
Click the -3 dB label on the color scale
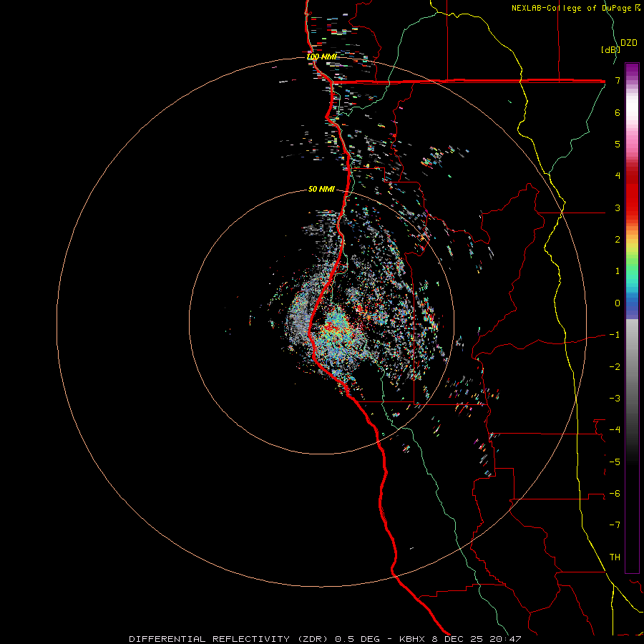(615, 399)
